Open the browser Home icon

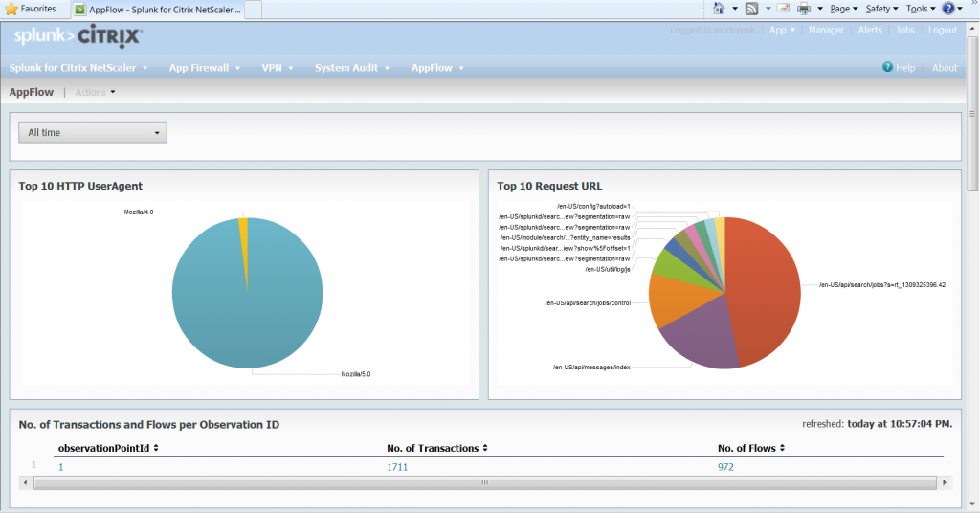719,9
